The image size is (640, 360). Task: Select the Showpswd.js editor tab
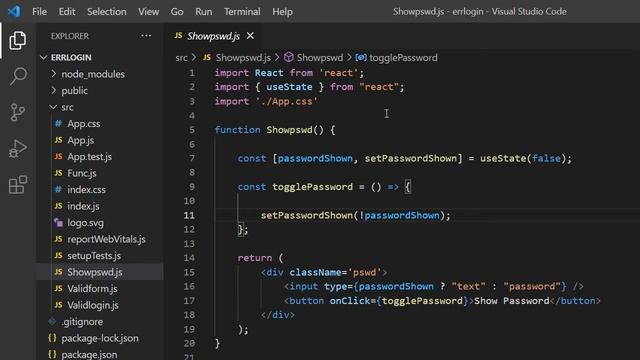point(213,36)
